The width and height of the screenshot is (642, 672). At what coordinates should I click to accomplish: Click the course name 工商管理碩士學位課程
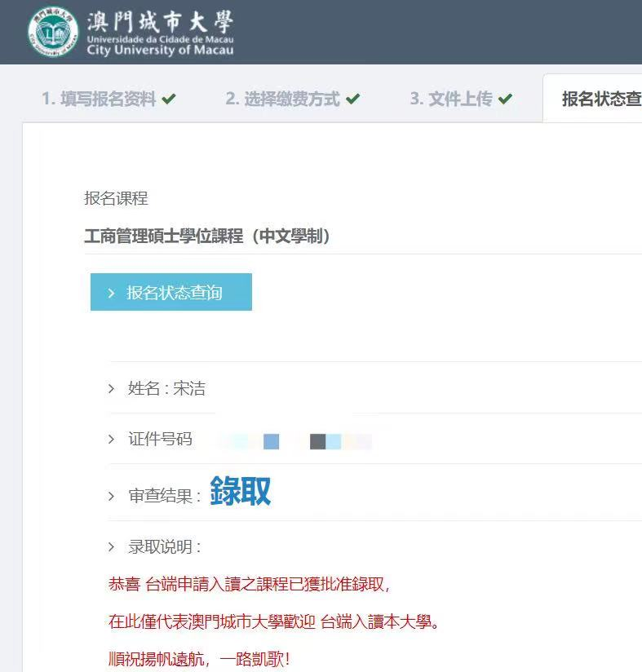(208, 237)
